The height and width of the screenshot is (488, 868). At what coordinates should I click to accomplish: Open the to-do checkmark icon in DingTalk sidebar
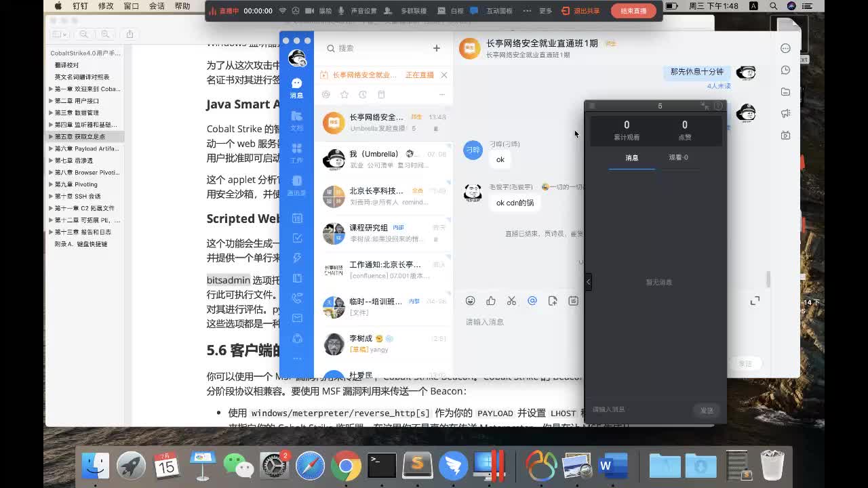click(297, 238)
